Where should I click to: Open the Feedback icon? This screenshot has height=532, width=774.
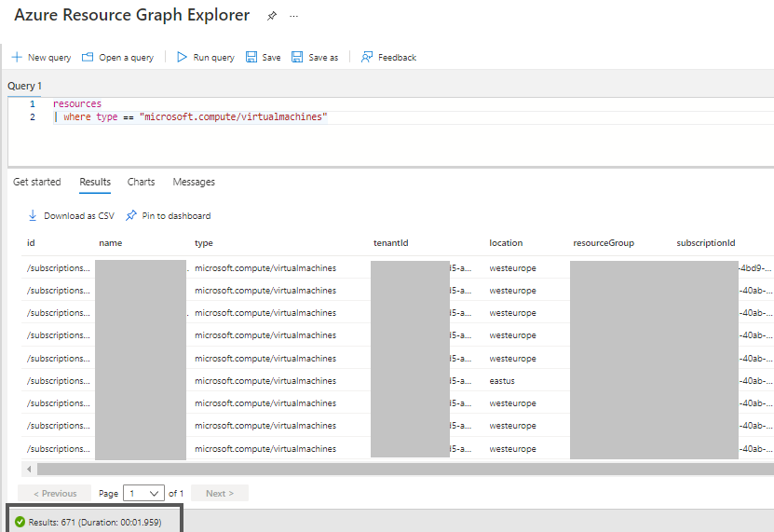(367, 57)
